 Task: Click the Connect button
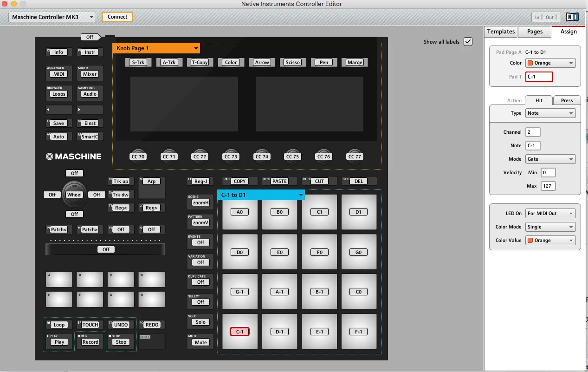coord(117,17)
